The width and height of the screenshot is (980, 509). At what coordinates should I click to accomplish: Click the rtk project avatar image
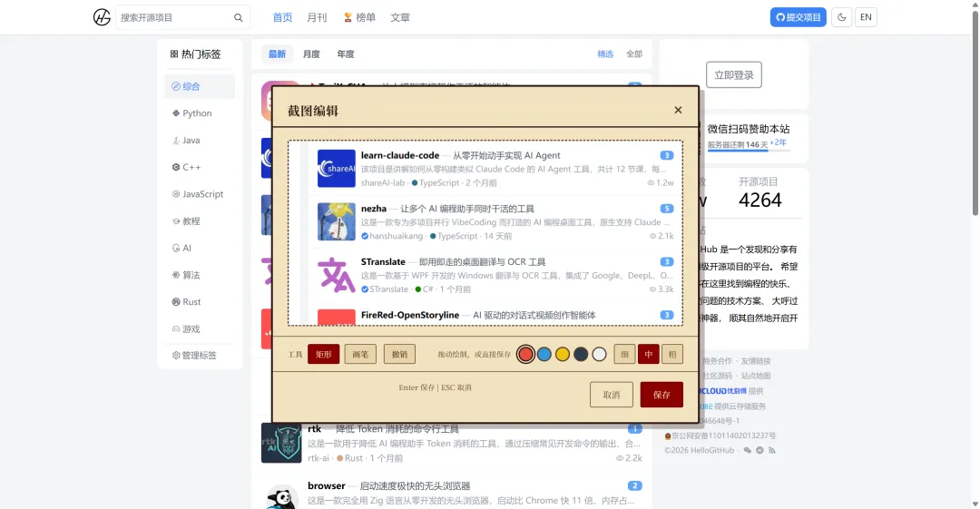(x=281, y=444)
